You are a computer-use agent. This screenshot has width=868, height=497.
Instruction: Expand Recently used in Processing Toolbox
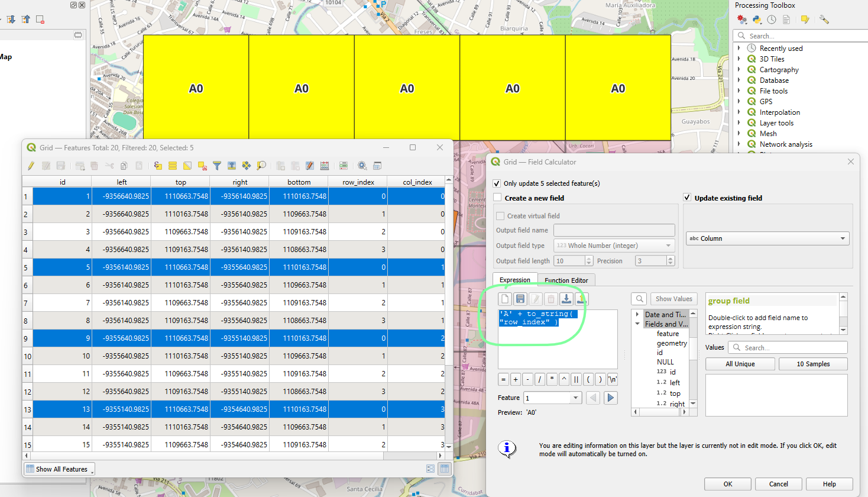coord(739,49)
